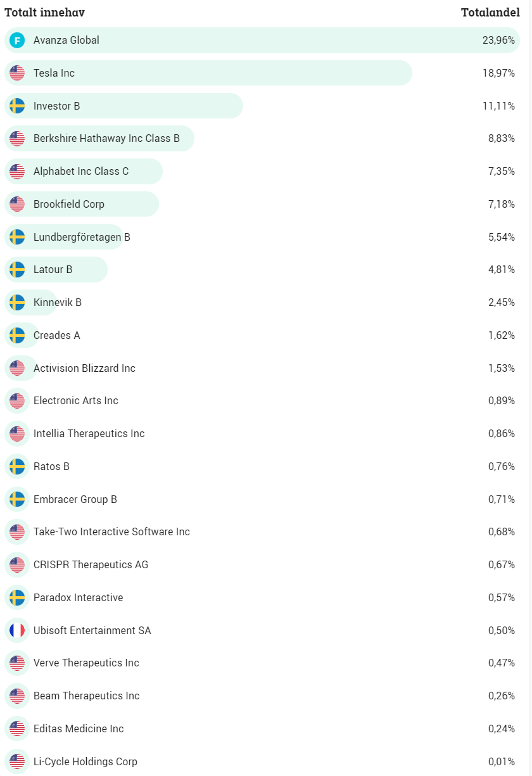Click Electronic Arts Inc 0,89% share value

point(501,401)
